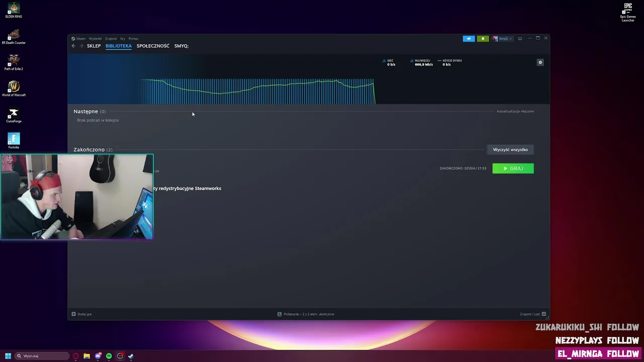Open the SPOŁECZNOŚĆ tab
The height and width of the screenshot is (362, 644).
(153, 46)
